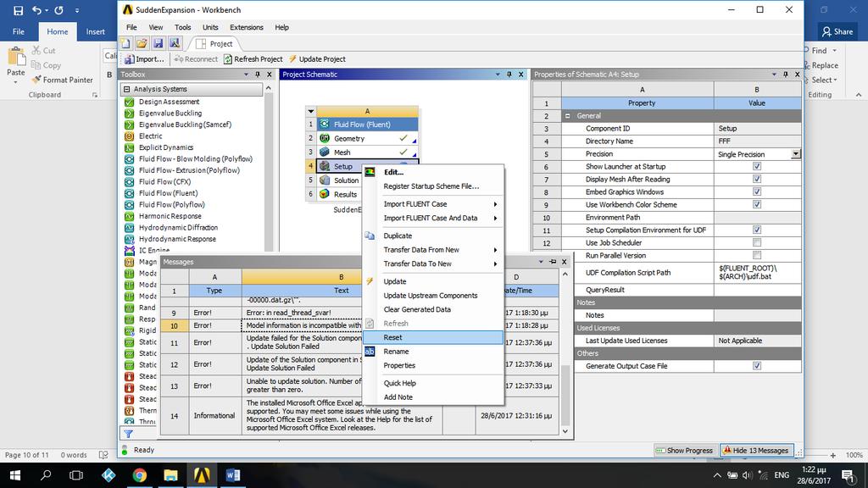
Task: Enable the Run Parallel Version checkbox
Action: pyautogui.click(x=757, y=256)
